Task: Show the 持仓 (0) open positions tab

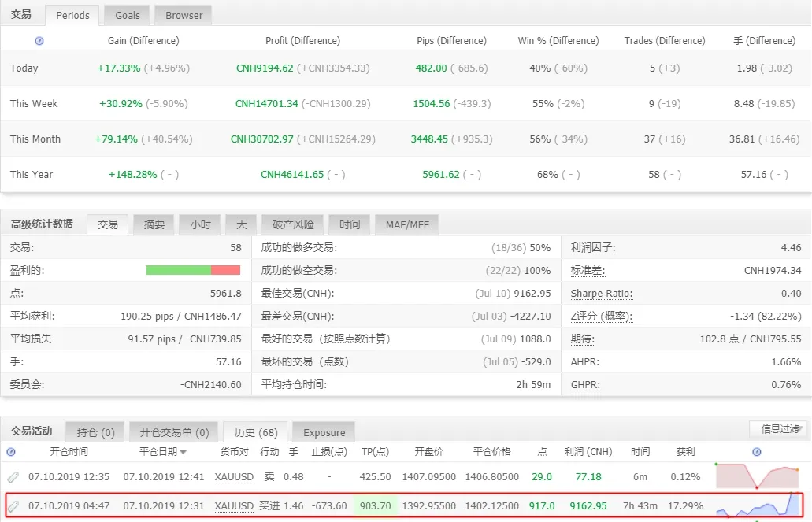Action: 95,432
